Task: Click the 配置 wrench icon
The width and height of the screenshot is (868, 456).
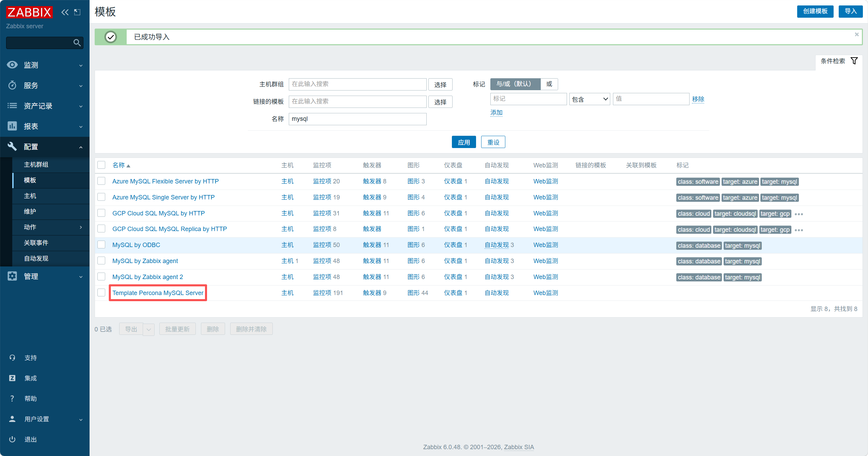Action: point(12,146)
